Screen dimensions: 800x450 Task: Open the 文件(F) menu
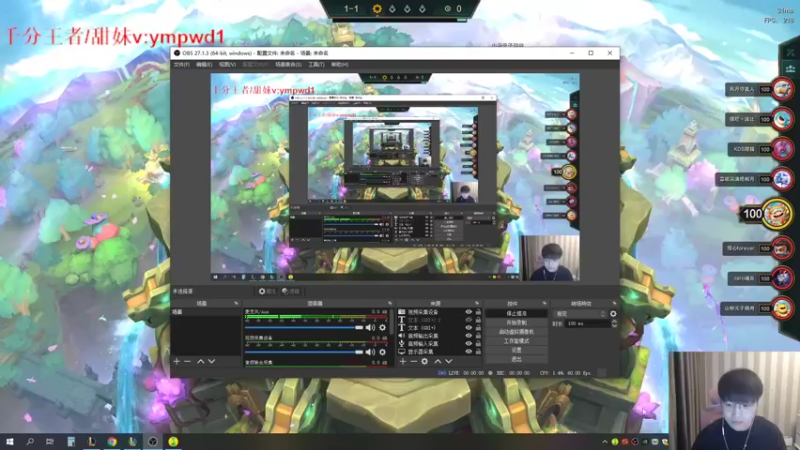click(182, 65)
